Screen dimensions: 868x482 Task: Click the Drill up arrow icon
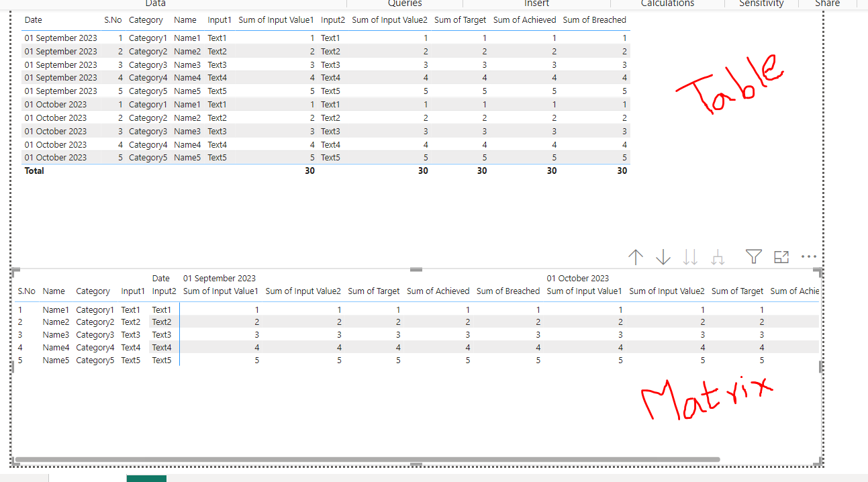pyautogui.click(x=636, y=257)
